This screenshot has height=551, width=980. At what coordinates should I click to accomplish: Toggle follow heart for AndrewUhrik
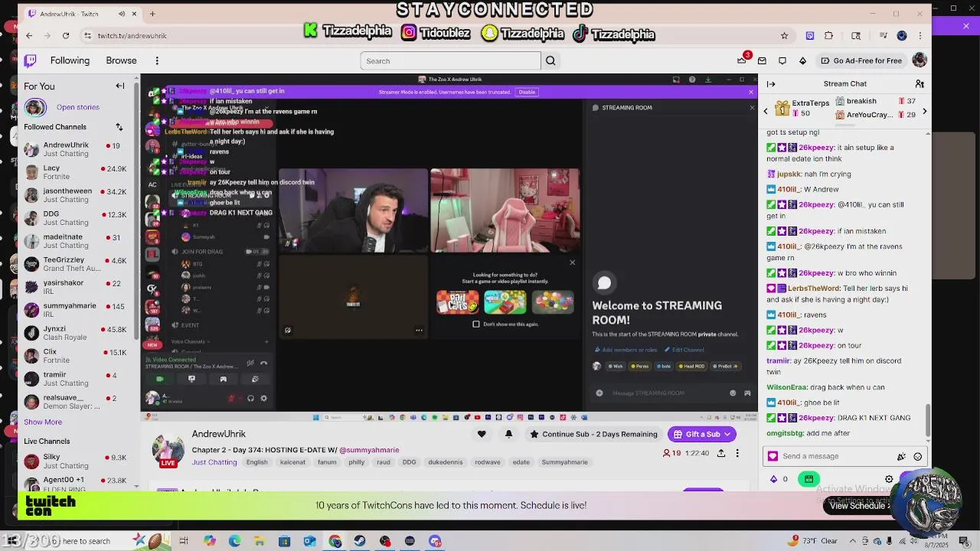482,434
